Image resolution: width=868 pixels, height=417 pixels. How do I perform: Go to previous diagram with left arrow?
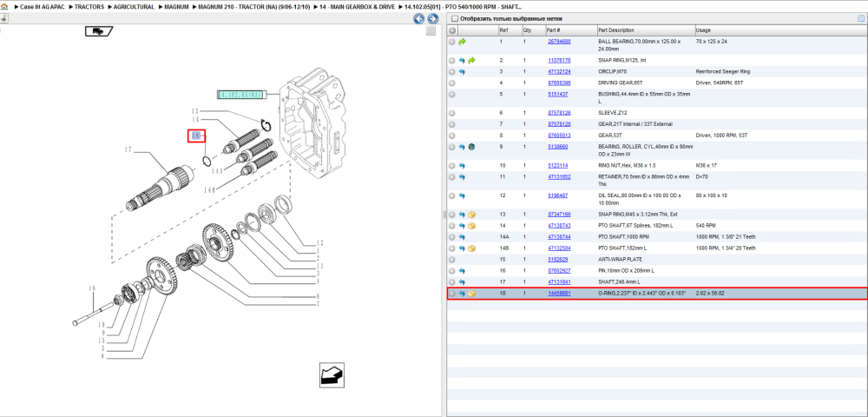point(419,19)
